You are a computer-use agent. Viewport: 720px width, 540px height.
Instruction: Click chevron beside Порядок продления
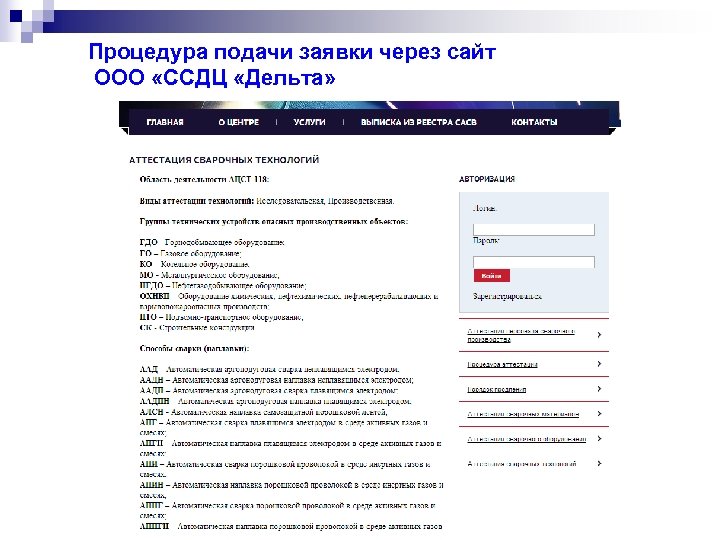599,388
